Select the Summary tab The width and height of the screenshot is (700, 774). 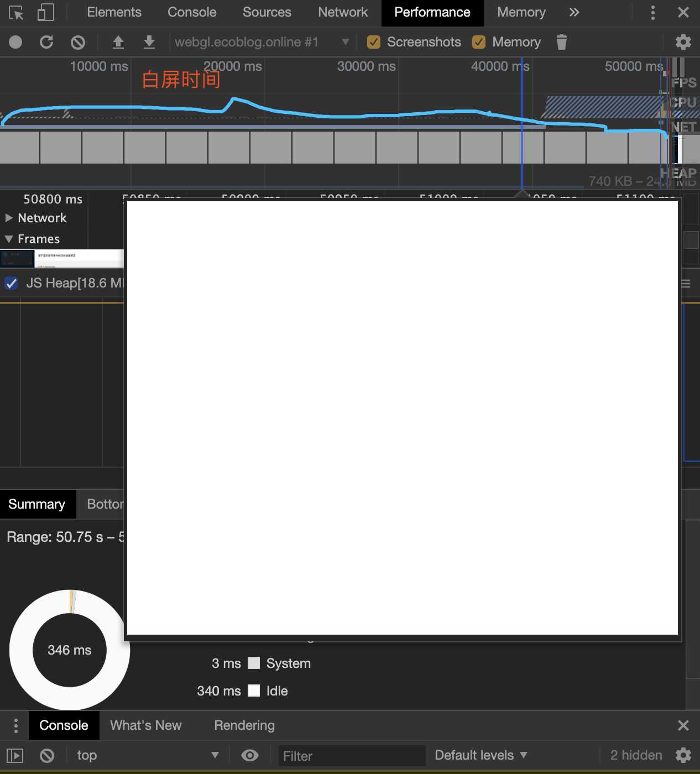[37, 504]
